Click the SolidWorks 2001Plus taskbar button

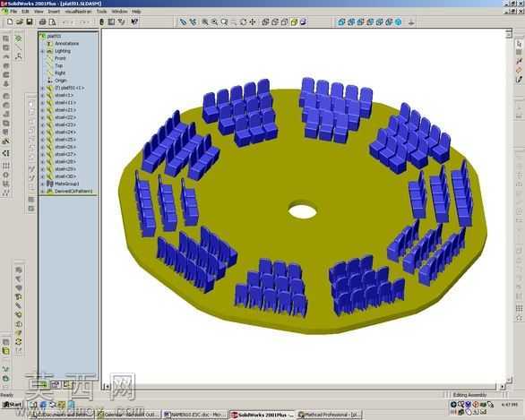(x=262, y=415)
